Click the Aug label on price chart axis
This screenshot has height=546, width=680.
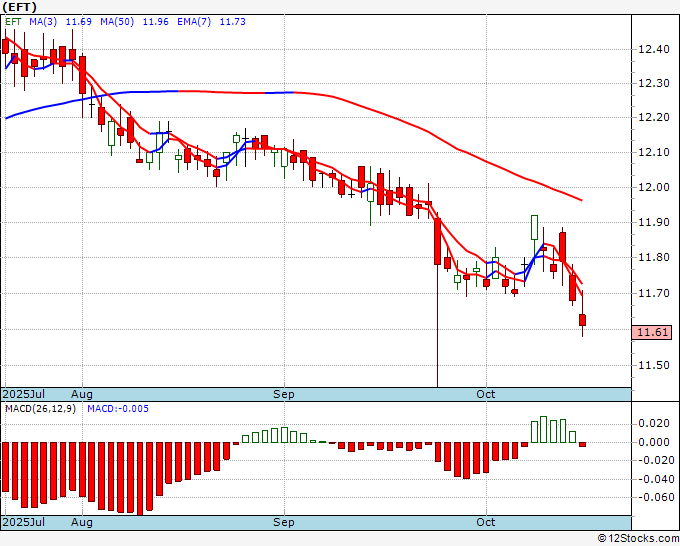point(82,394)
